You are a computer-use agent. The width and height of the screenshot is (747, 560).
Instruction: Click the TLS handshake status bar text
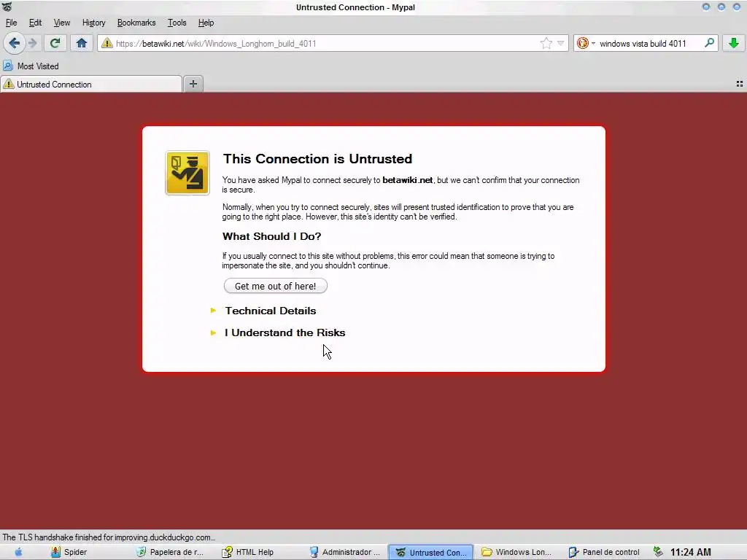coord(109,537)
